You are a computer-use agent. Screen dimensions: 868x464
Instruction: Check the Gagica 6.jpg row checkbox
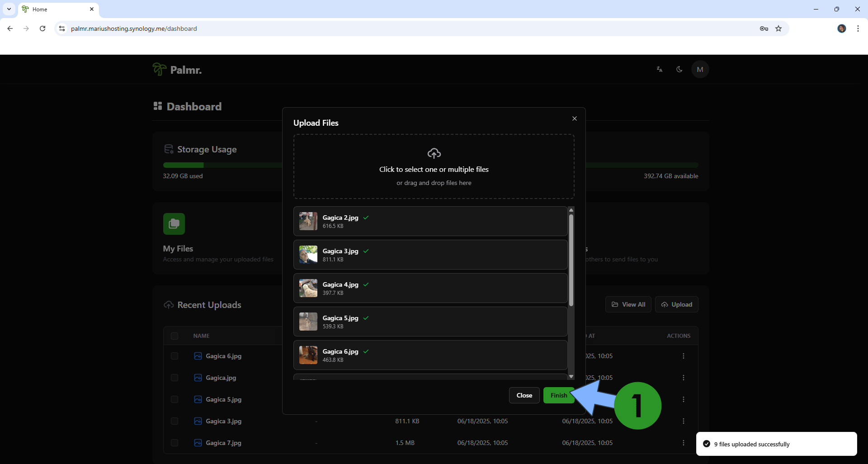[175, 356]
